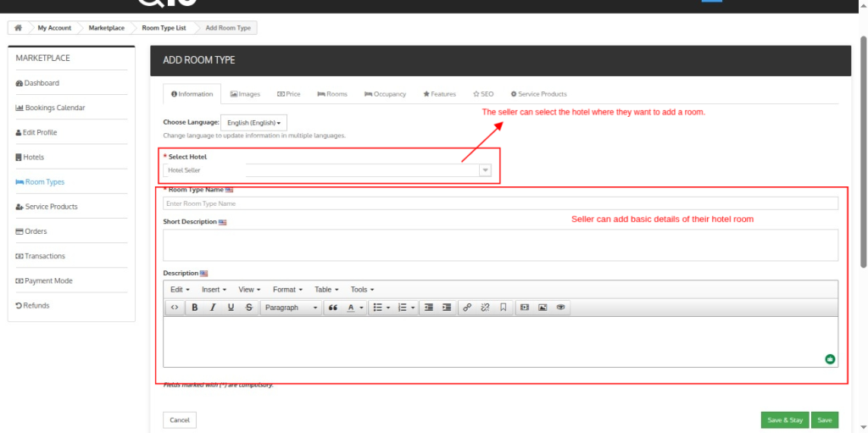This screenshot has width=868, height=433.
Task: Toggle underline formatting in description editor
Action: pyautogui.click(x=231, y=308)
